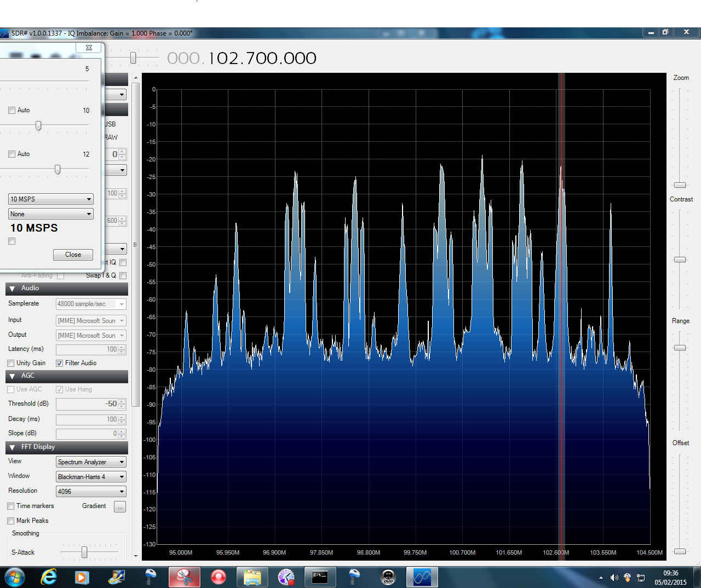Click the Contrast slider thumb
701x588 pixels.
coord(680,260)
